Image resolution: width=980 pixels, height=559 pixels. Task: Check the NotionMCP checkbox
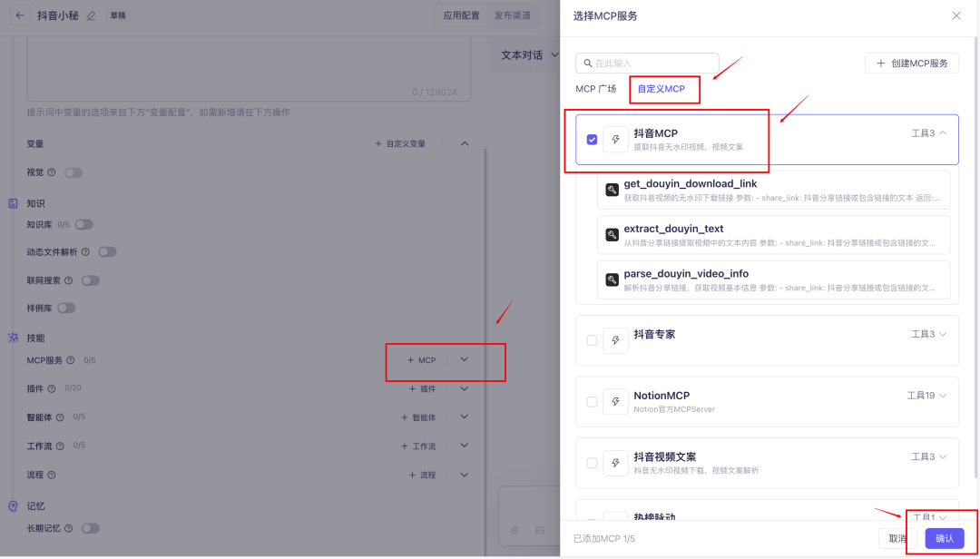tap(592, 402)
